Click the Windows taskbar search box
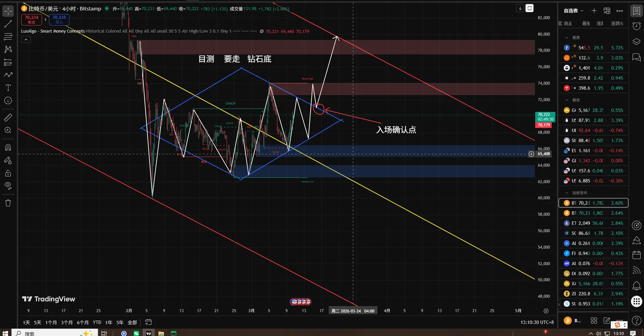The height and width of the screenshot is (336, 644). coord(54,333)
